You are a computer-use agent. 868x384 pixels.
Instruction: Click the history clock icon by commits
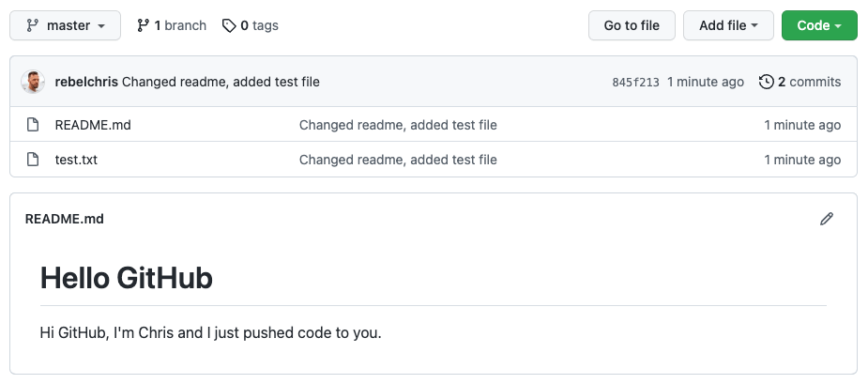point(766,82)
